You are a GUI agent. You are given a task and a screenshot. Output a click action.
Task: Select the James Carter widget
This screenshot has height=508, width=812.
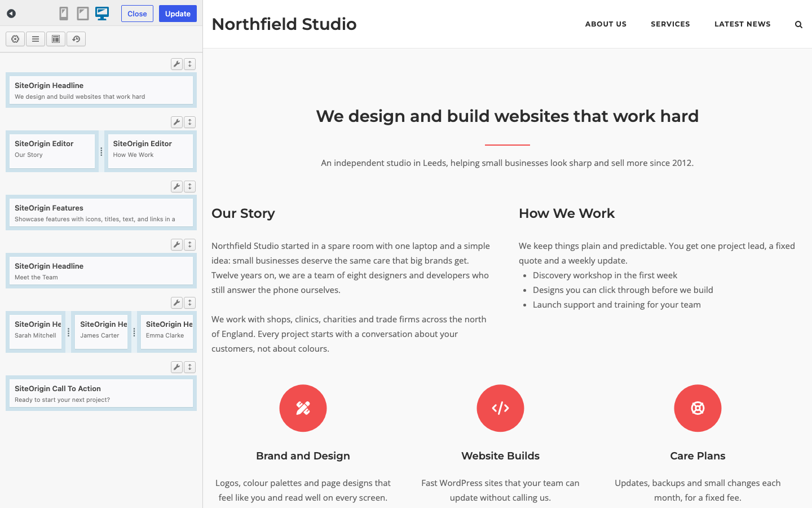click(x=101, y=332)
